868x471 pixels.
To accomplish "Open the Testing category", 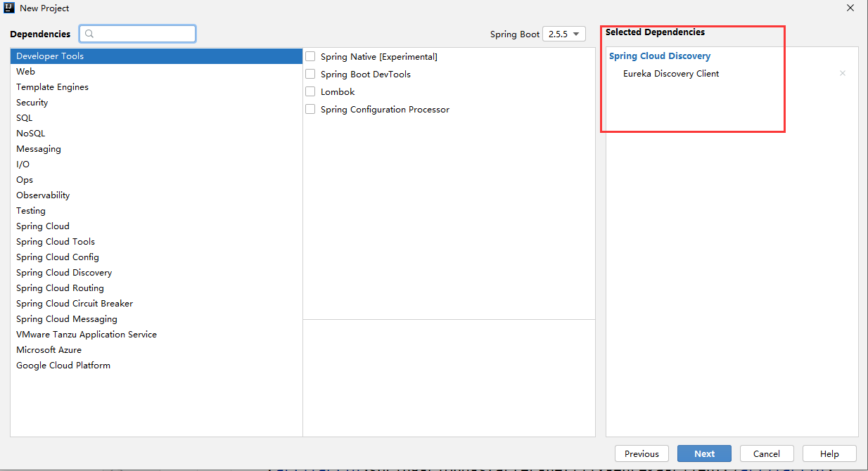I will click(156, 211).
